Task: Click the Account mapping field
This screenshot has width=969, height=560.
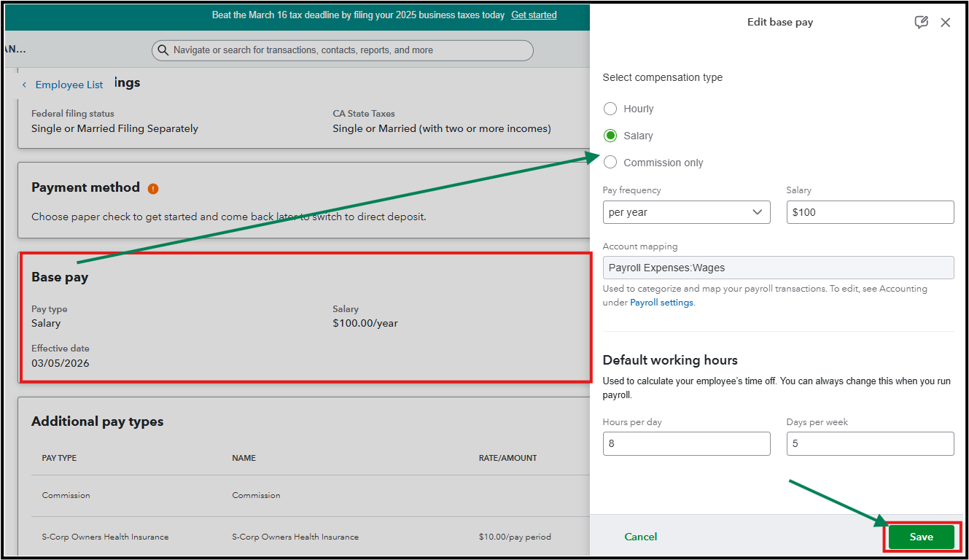Action: [x=778, y=268]
